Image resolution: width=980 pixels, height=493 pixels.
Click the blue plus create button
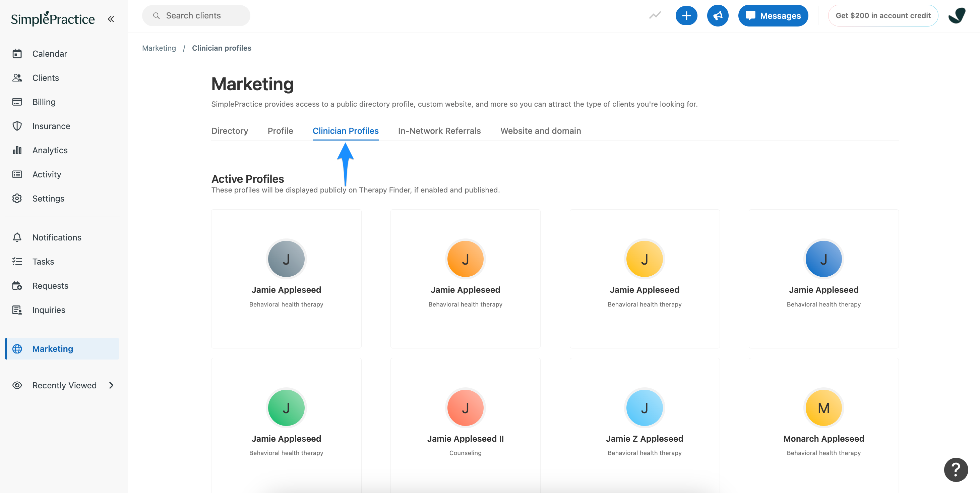(x=686, y=16)
